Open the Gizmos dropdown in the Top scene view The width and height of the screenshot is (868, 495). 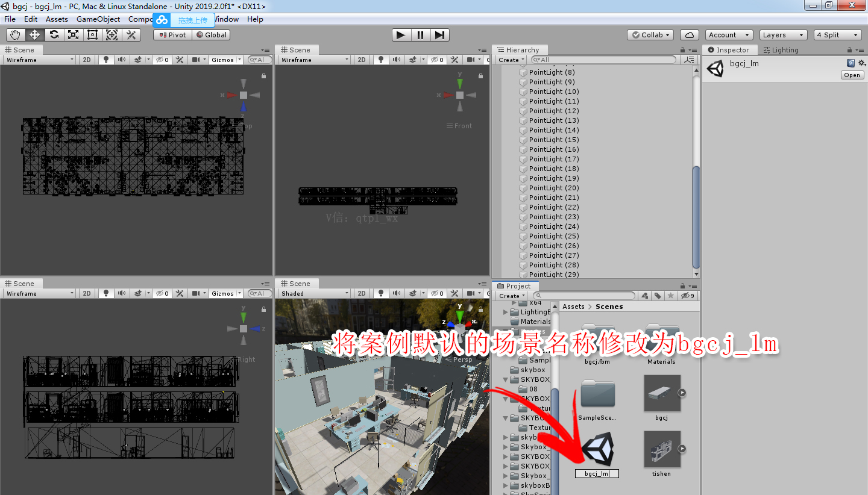tap(226, 60)
